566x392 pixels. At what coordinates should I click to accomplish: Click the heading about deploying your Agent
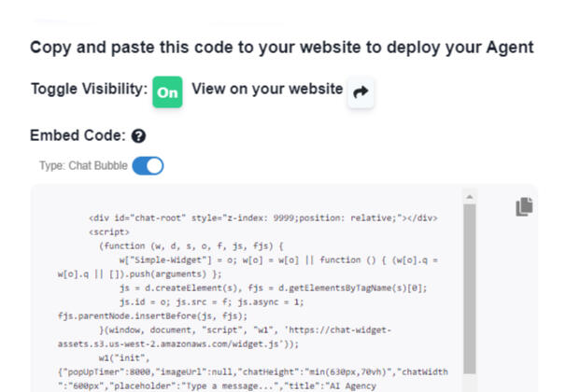pyautogui.click(x=281, y=47)
